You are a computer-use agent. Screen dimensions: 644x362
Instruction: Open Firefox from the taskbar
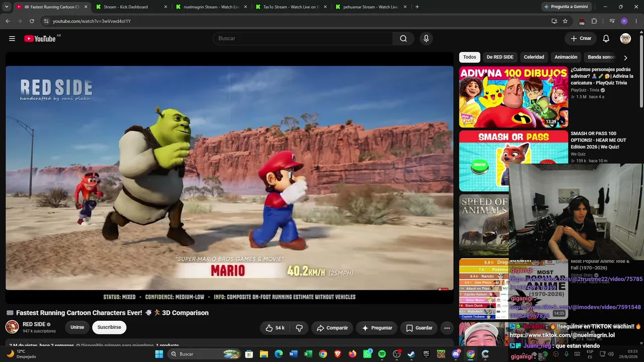(x=352, y=354)
